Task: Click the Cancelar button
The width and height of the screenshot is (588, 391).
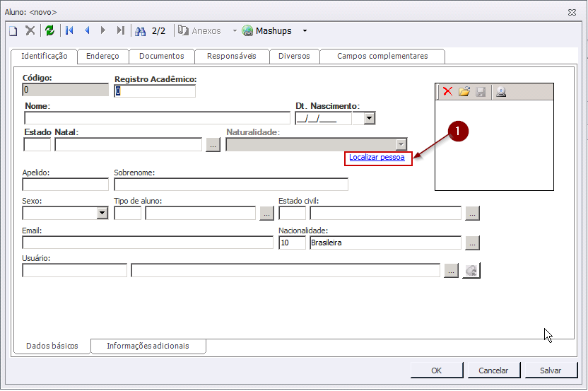Action: pos(493,370)
